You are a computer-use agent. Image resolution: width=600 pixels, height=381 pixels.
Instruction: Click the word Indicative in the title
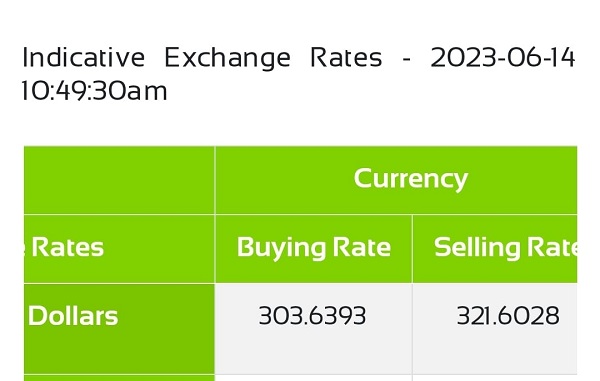[x=84, y=58]
